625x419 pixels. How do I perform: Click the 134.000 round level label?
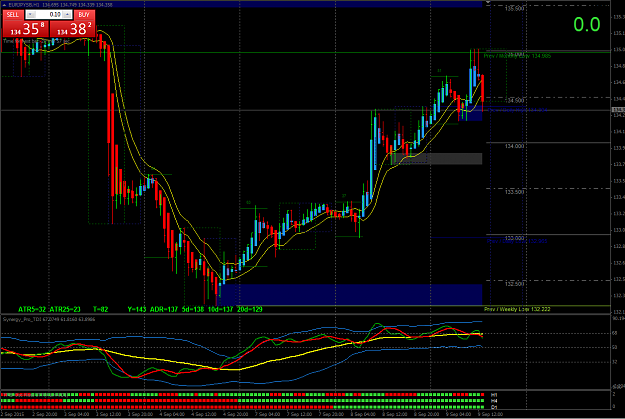515,146
